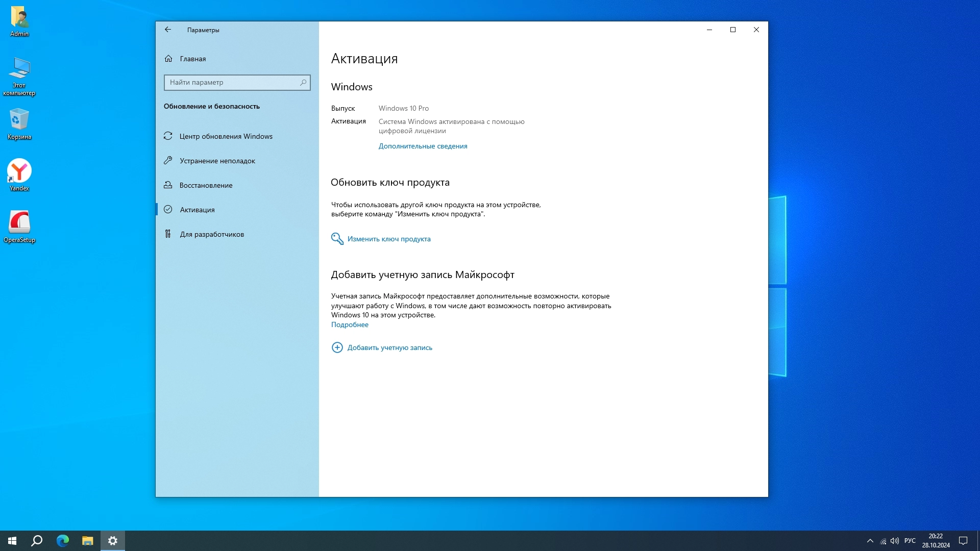Switch input language via РУС indicator
This screenshot has height=551, width=980.
tap(910, 541)
